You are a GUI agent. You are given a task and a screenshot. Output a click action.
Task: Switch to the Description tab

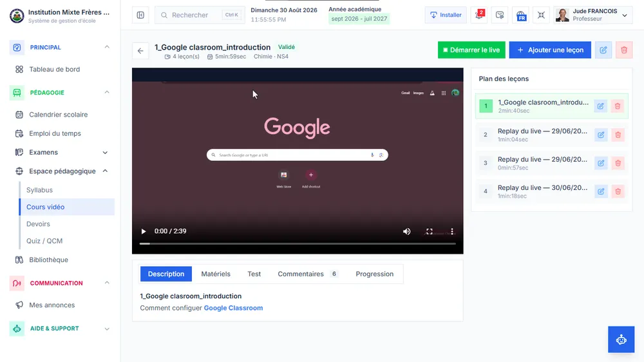166,274
